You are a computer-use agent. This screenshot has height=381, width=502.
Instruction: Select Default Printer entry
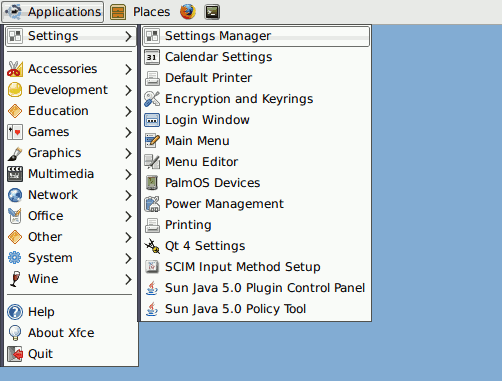(x=256, y=78)
